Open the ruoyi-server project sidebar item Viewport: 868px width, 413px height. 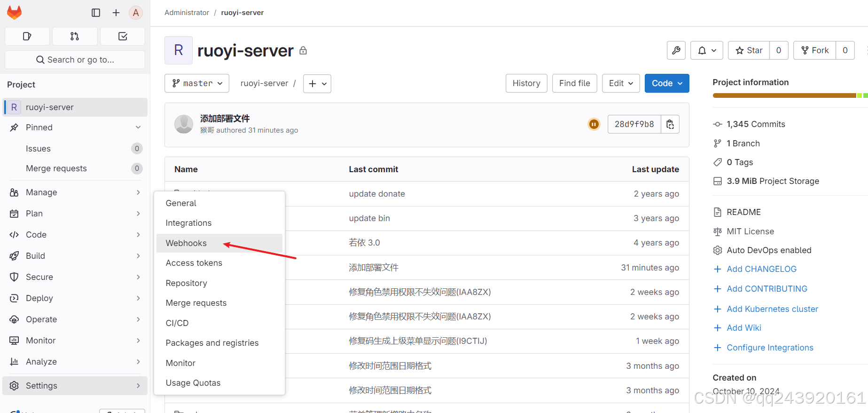click(75, 107)
